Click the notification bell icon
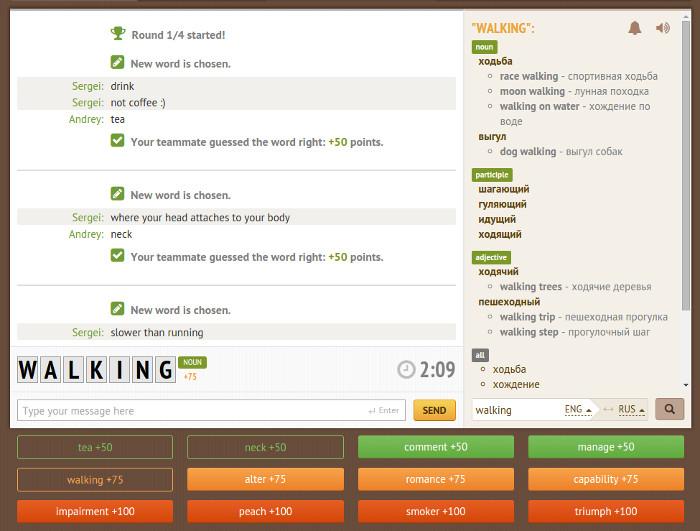The height and width of the screenshot is (531, 700). coord(635,28)
